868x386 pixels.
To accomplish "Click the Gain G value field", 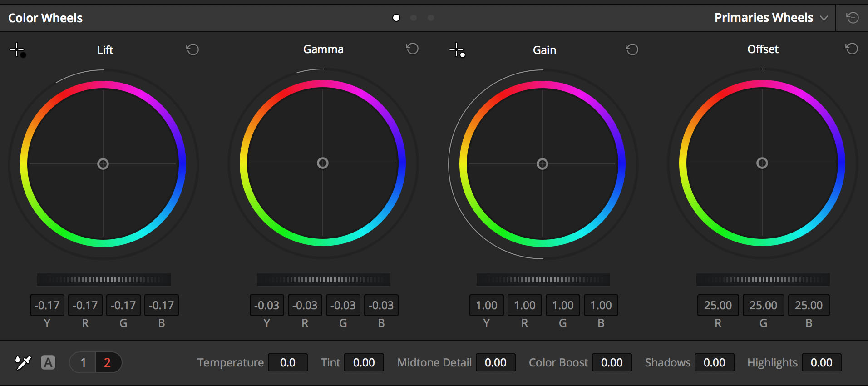I will [563, 305].
